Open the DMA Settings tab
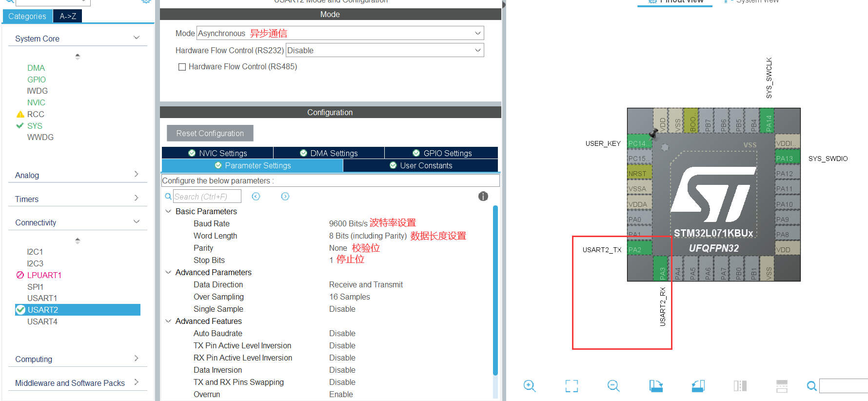This screenshot has width=868, height=401. pos(329,153)
